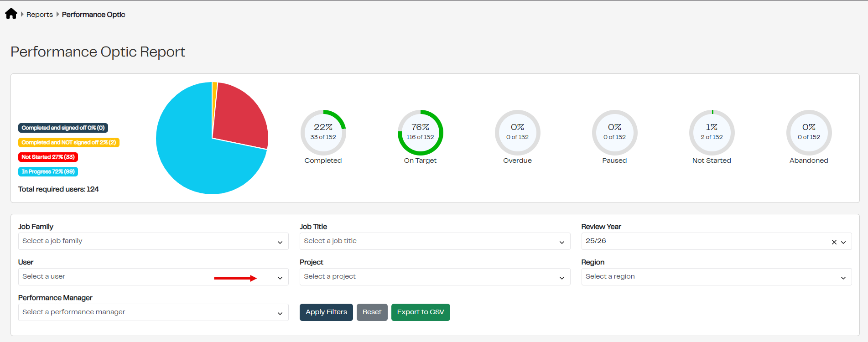Reset the report filters

(x=372, y=312)
